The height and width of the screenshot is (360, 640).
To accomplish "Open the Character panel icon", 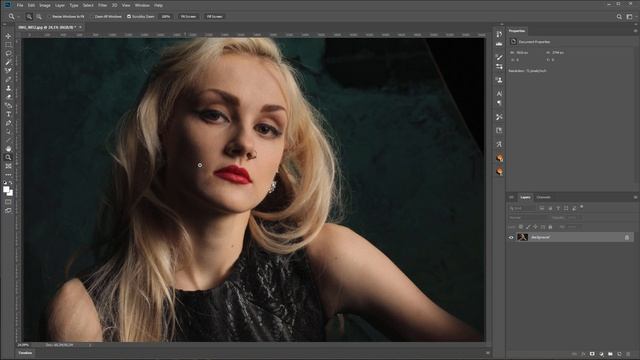I will click(499, 93).
